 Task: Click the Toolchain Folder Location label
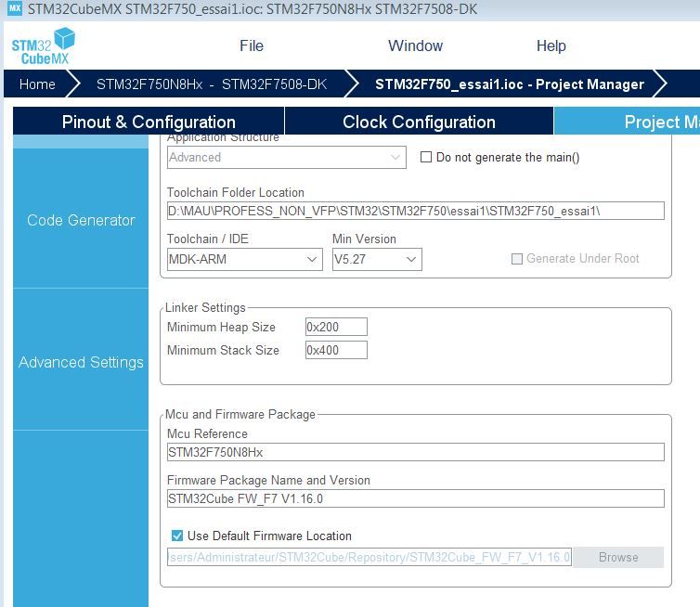click(x=236, y=192)
